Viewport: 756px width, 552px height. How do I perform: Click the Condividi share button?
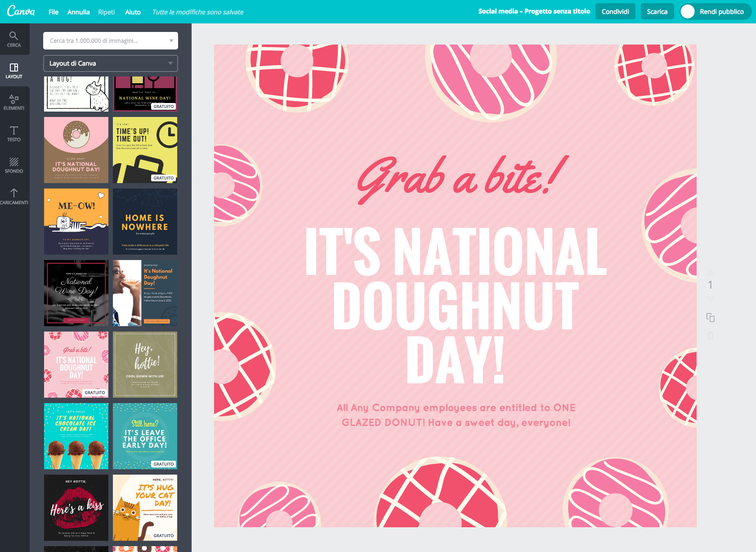point(615,12)
